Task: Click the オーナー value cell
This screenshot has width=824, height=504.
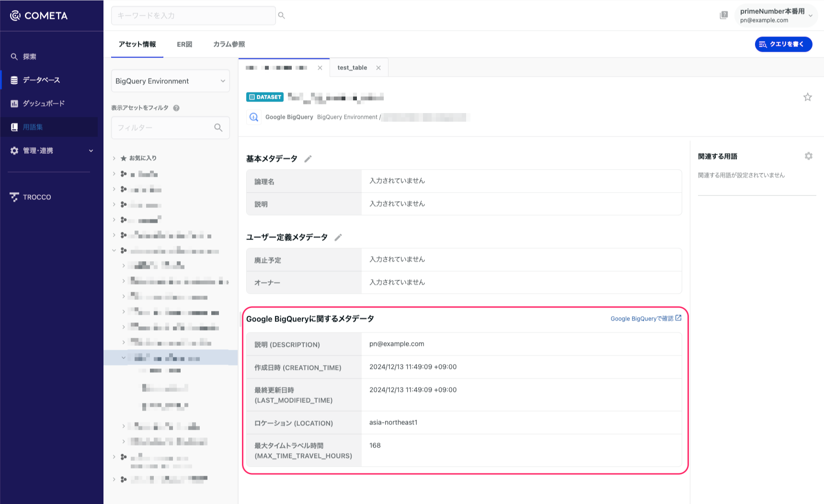Action: (x=521, y=282)
